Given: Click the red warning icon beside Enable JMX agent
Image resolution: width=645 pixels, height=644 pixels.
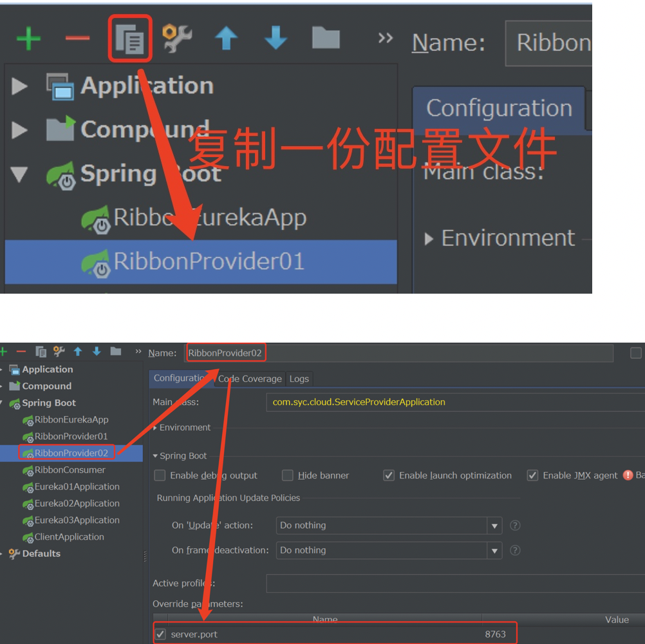Looking at the screenshot, I should (628, 475).
